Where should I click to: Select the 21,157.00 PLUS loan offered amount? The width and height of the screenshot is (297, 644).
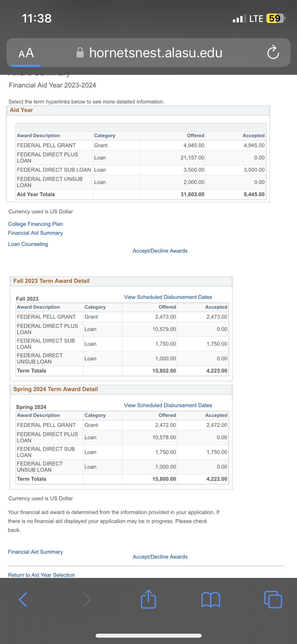point(192,158)
